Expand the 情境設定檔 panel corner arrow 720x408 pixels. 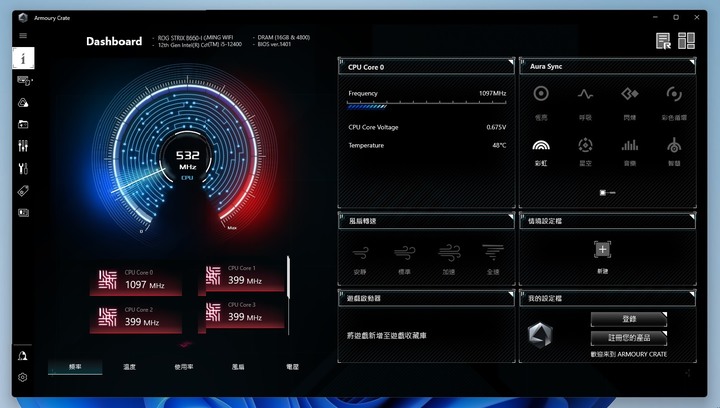692,216
